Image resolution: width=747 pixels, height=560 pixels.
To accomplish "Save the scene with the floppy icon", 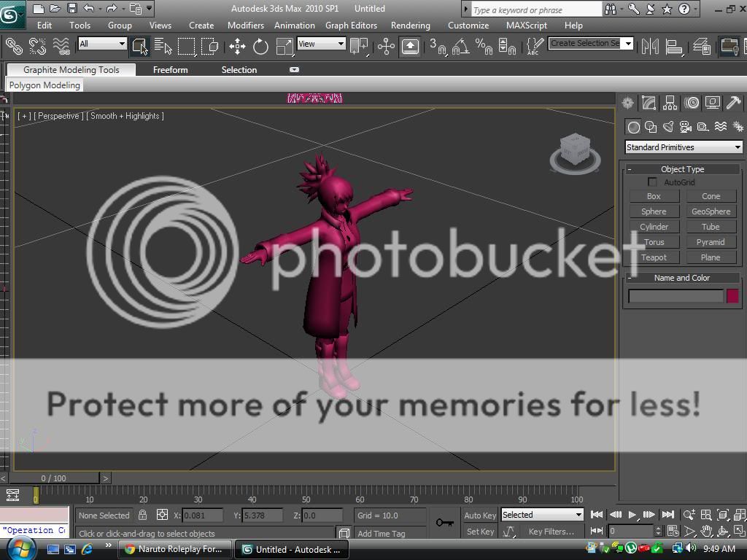I will [72, 8].
